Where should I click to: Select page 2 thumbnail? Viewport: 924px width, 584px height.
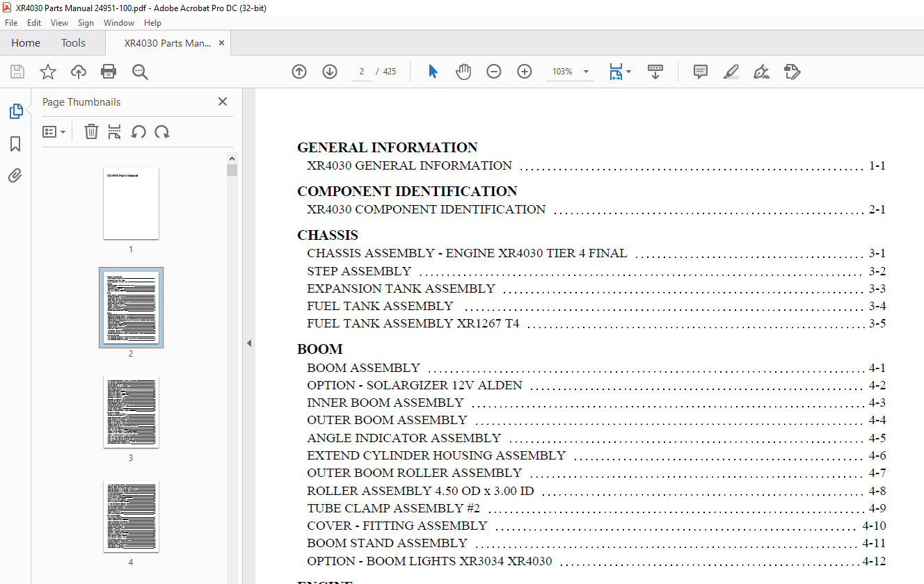(131, 307)
